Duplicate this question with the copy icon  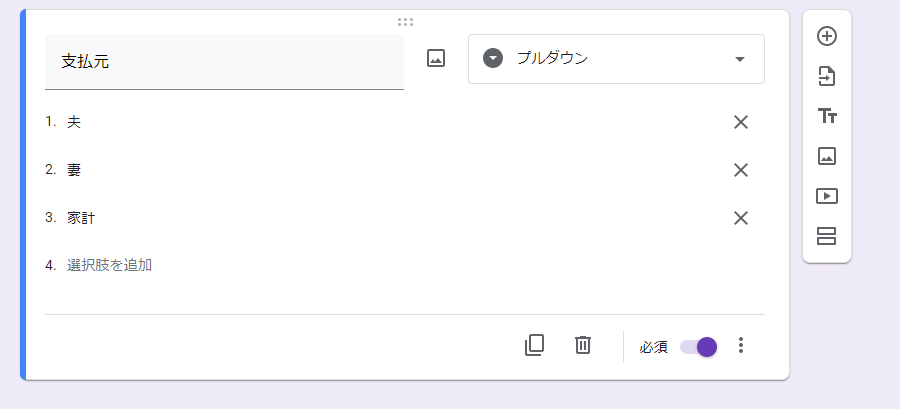click(x=534, y=345)
